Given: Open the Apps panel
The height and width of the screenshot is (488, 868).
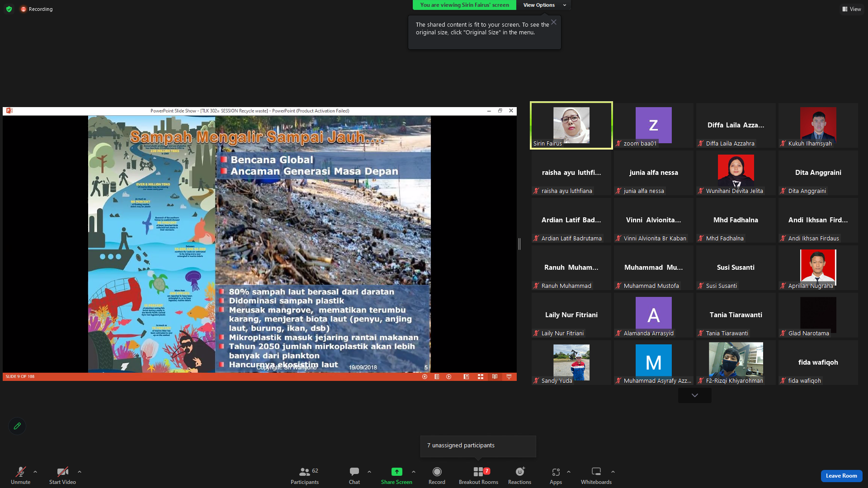Looking at the screenshot, I should pos(556,475).
